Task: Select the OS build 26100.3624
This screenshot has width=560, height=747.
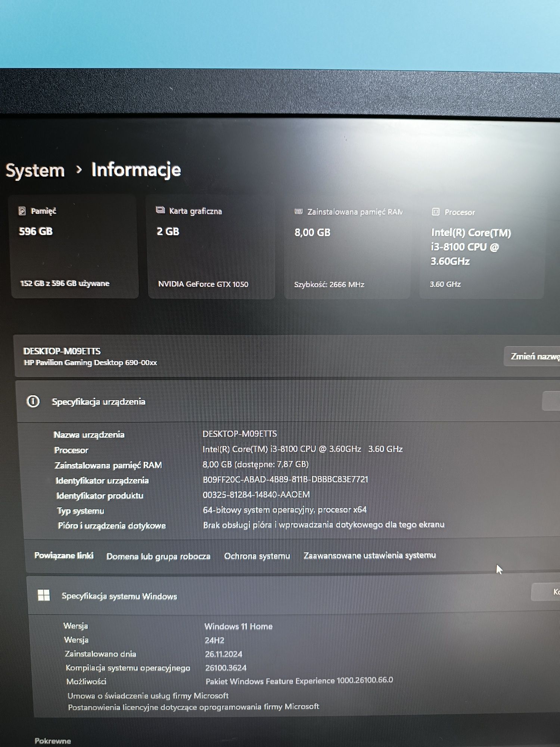Action: tap(226, 667)
